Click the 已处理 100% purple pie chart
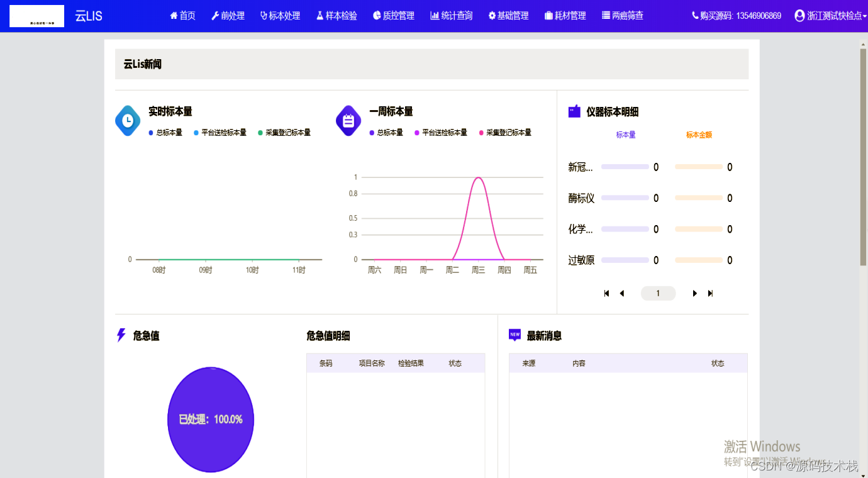 [211, 420]
